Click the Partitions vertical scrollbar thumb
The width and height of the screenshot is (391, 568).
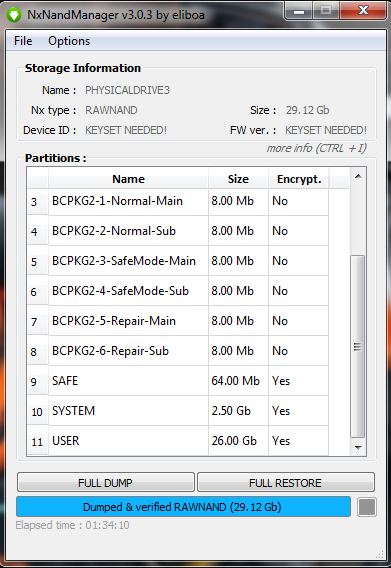click(358, 346)
